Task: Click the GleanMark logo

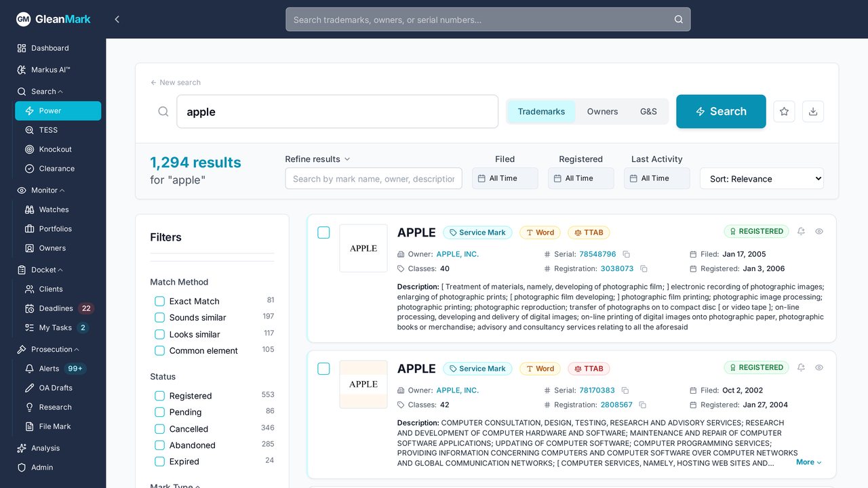Action: coord(54,19)
